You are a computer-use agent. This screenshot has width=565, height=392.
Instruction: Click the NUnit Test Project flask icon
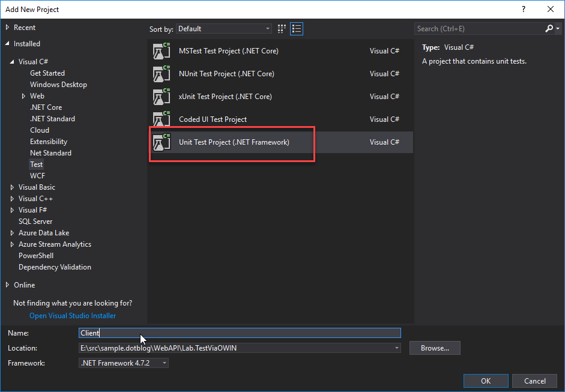162,73
